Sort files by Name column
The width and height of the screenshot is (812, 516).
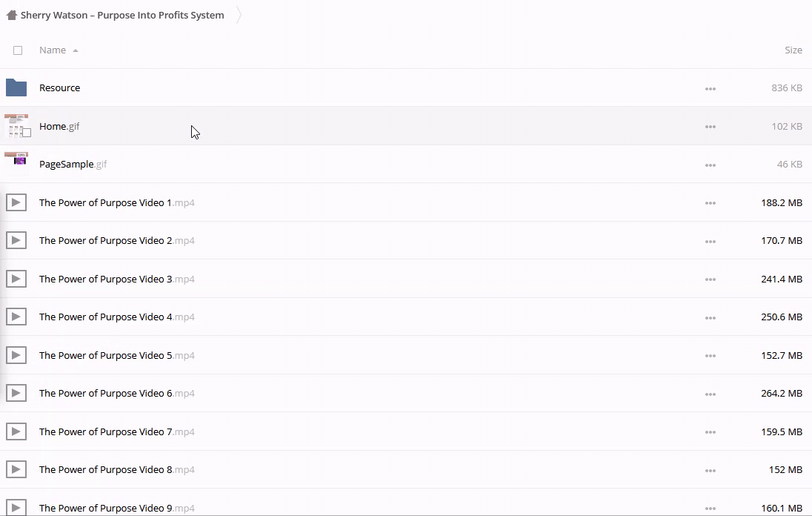tap(53, 50)
